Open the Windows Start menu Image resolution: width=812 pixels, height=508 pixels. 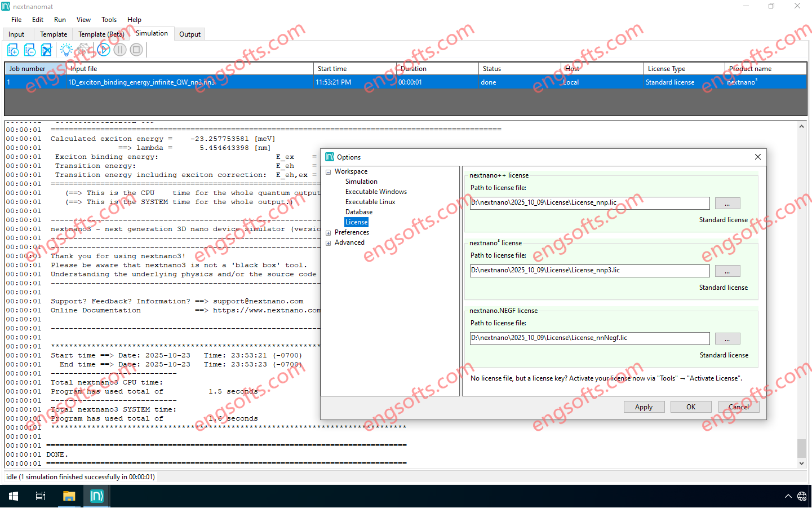pos(14,496)
